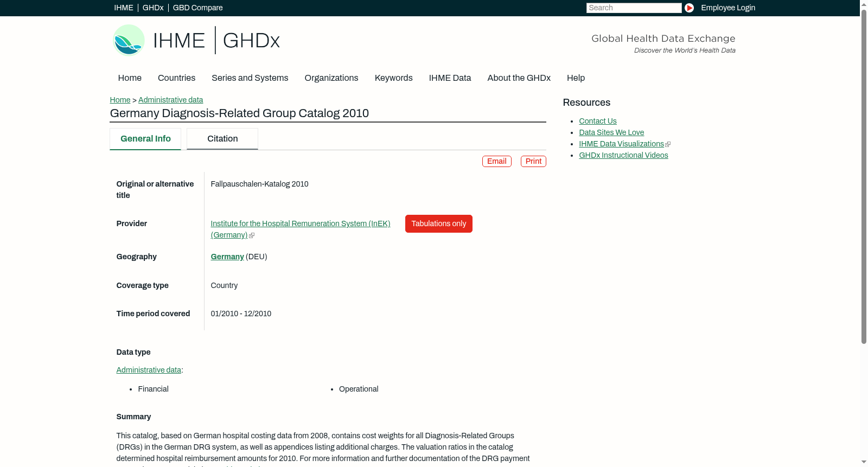The image size is (868, 467).
Task: Open the GHDx Instructional Videos link
Action: click(623, 156)
